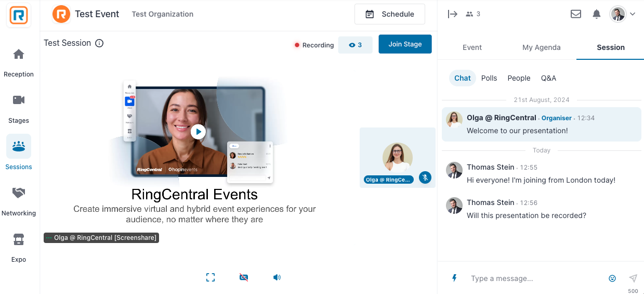Go to Reception in the sidebar
Screen dimensions: 644x294
(19, 62)
